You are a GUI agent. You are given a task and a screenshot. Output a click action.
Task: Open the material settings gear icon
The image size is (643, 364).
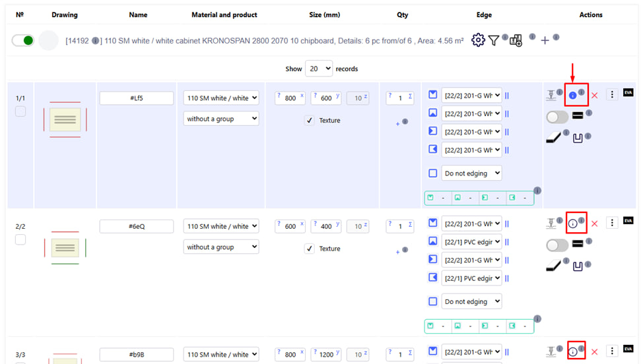tap(478, 41)
